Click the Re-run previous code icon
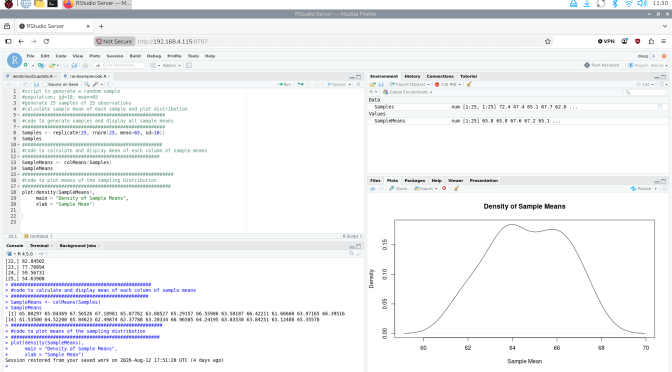672x372 pixels. pos(300,84)
